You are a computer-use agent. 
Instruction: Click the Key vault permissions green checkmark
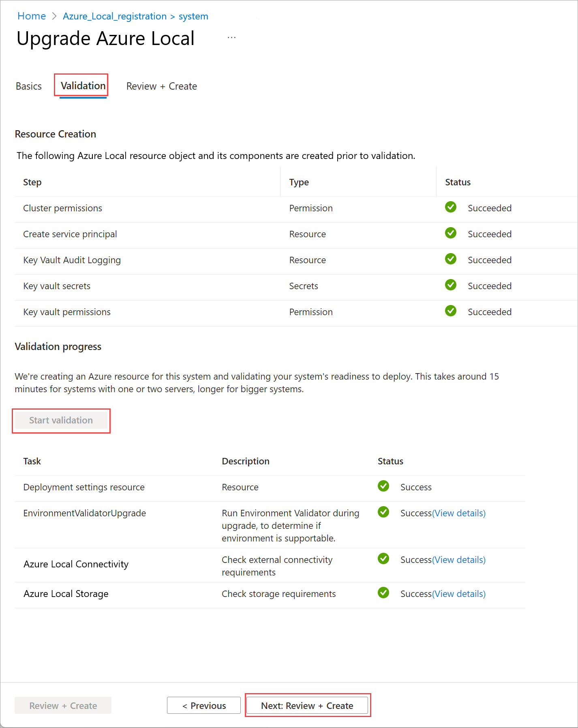click(450, 311)
